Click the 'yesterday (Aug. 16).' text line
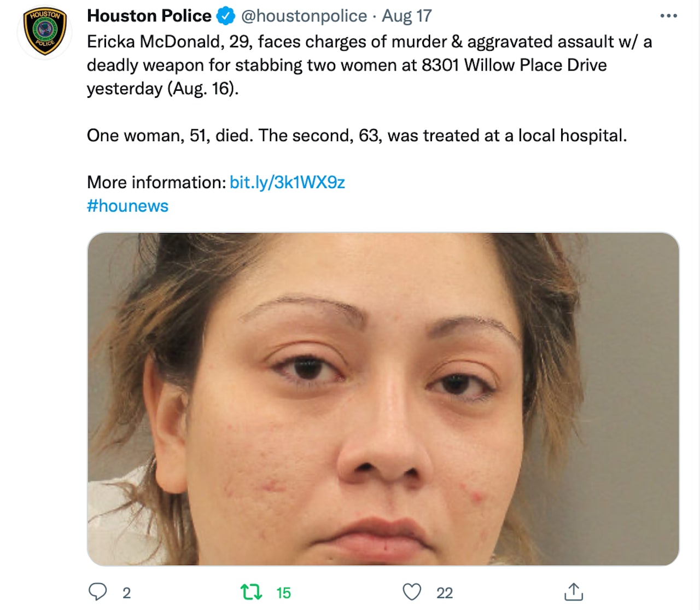700x610 pixels. [163, 89]
